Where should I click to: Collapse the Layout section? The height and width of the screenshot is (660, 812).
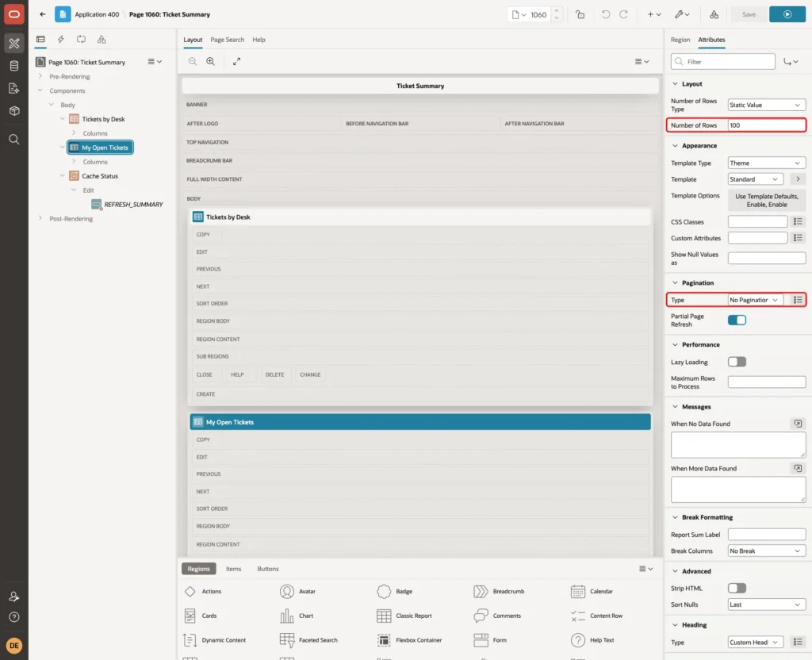pos(675,84)
